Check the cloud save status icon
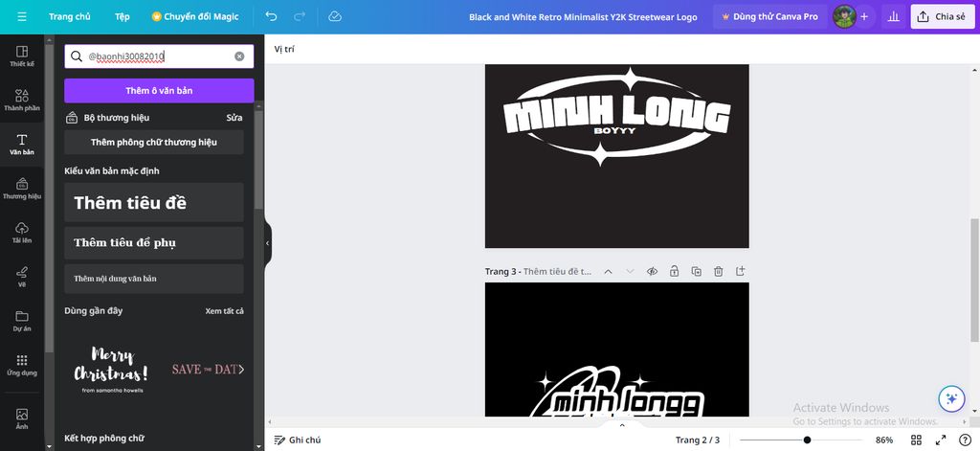 pos(335,17)
